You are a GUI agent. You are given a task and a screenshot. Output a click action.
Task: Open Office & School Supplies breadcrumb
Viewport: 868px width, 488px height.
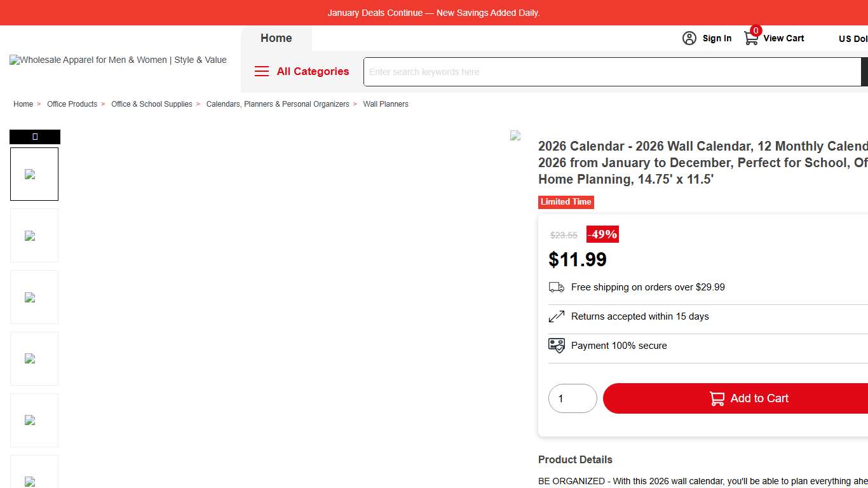(151, 104)
